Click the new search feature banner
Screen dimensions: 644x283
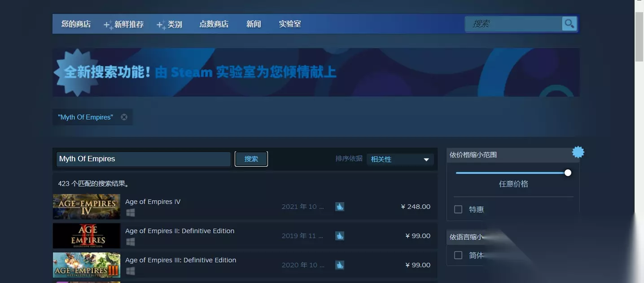tap(316, 72)
